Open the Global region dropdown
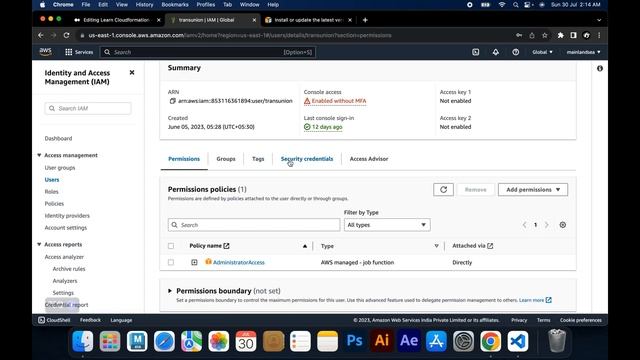The width and height of the screenshot is (640, 360). 542,52
